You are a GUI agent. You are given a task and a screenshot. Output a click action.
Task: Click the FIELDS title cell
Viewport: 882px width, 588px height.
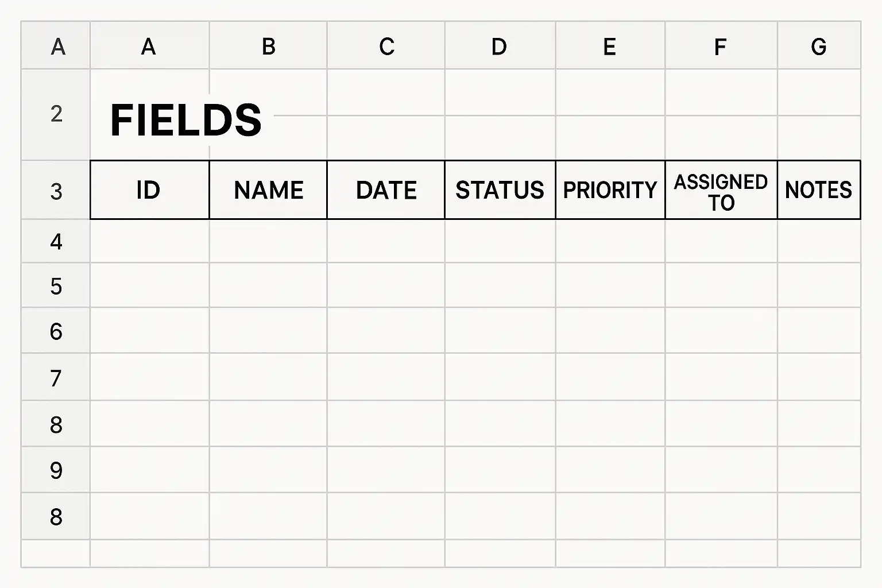click(x=186, y=119)
